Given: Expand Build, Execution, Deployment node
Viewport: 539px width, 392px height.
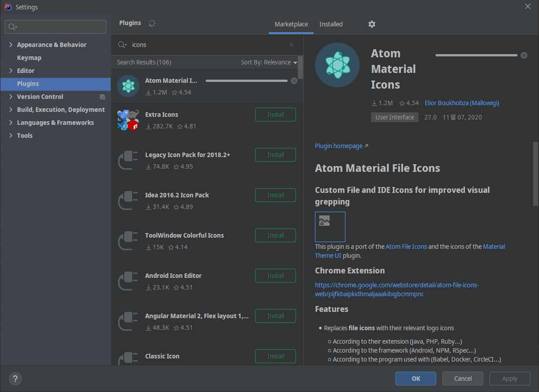Looking at the screenshot, I should 11,110.
